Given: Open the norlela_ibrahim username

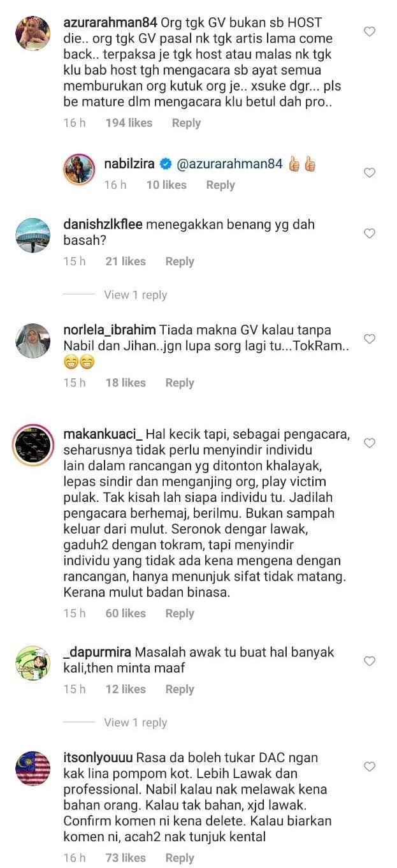Looking at the screenshot, I should click(110, 330).
